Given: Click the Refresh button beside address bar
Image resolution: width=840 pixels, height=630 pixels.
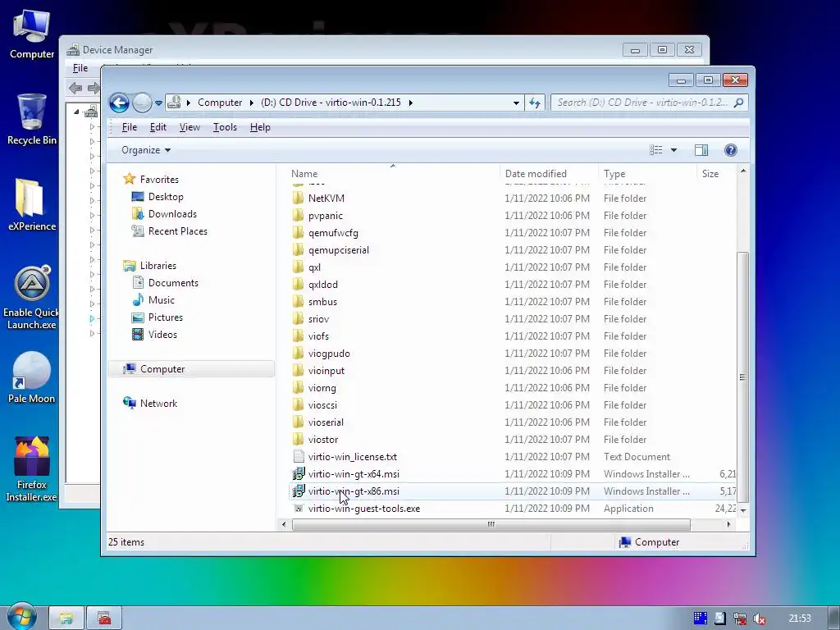Looking at the screenshot, I should [x=535, y=103].
